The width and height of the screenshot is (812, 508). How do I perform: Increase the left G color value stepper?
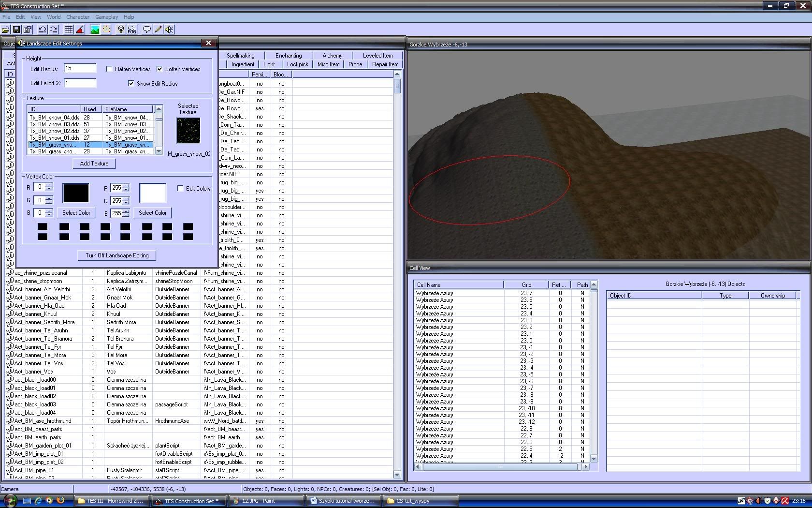click(49, 198)
